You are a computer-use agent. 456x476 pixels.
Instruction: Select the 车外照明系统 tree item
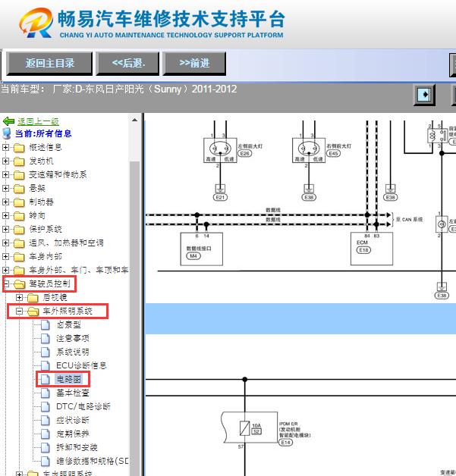(68, 312)
